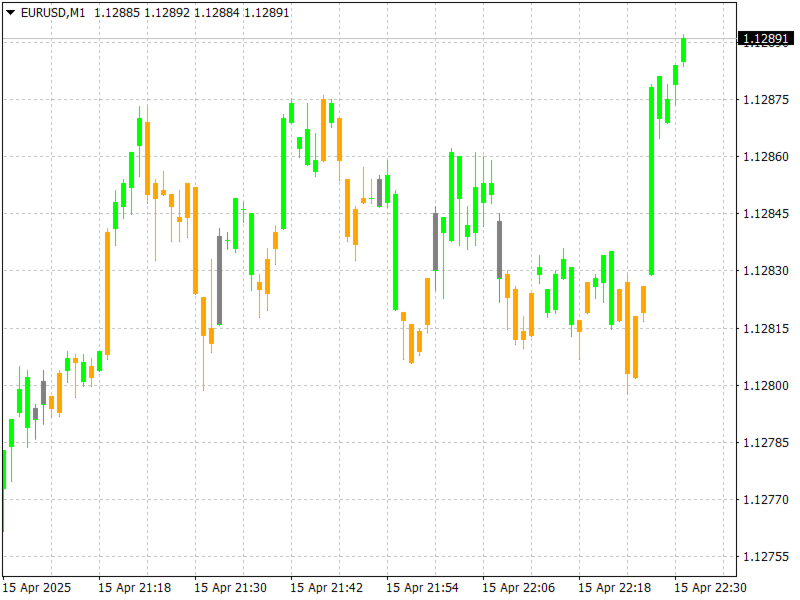Click the 15 Apr 21:42 time label
This screenshot has height=600, width=800.
327,588
